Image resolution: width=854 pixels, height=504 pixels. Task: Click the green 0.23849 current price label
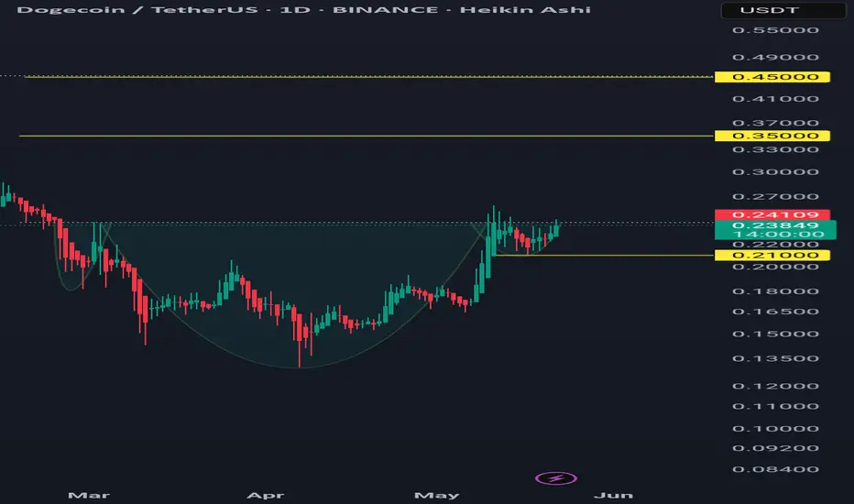tap(775, 225)
